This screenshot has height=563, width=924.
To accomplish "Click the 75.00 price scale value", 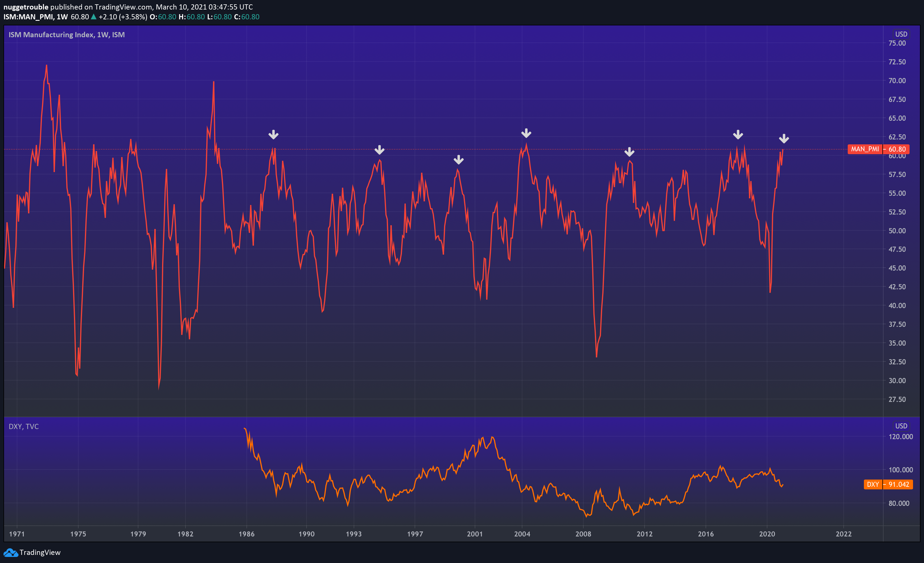I will click(x=897, y=43).
